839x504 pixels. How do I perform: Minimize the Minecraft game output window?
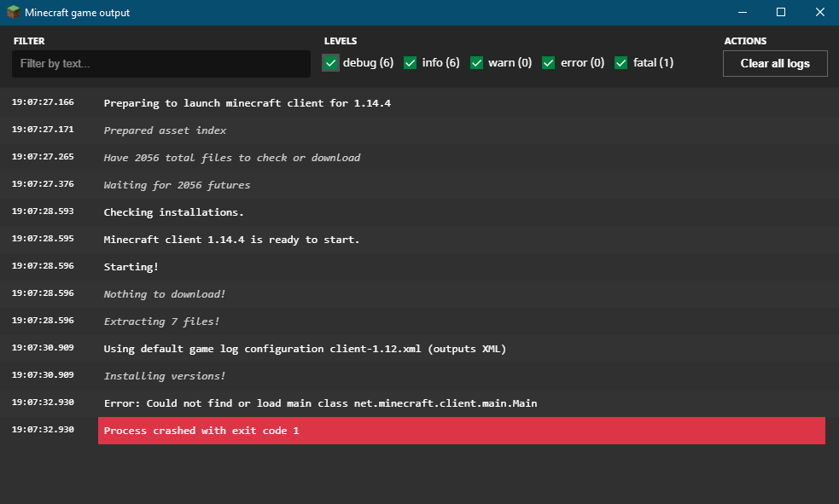click(x=743, y=12)
